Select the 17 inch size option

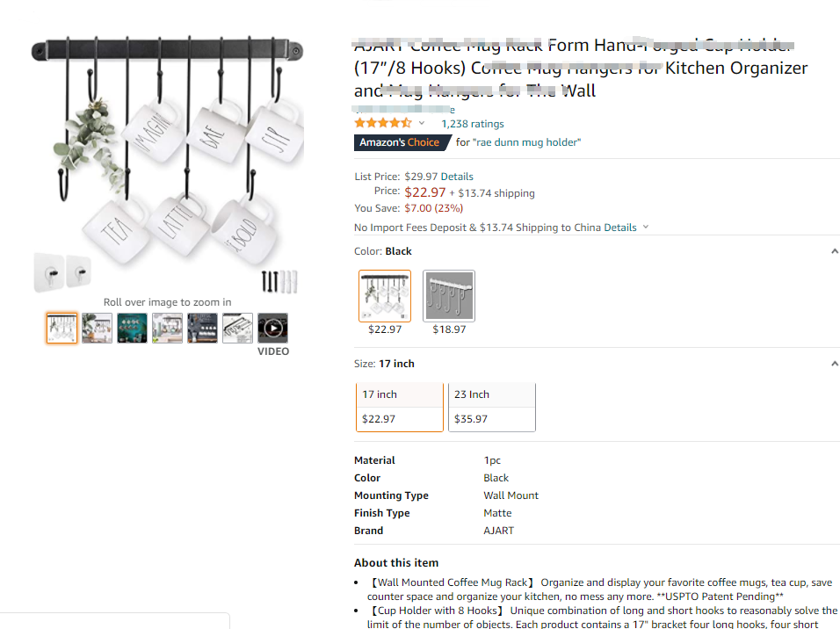point(399,407)
